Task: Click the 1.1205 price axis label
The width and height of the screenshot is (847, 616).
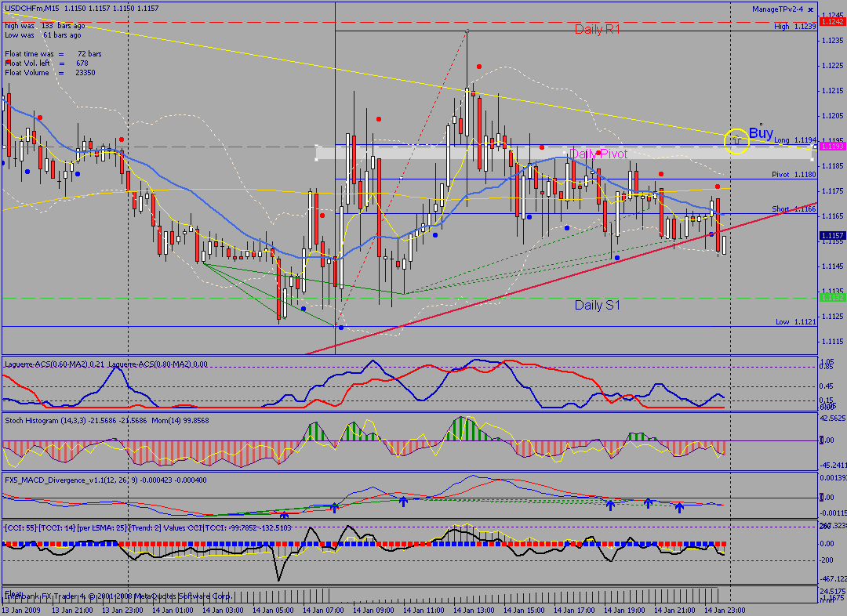Action: coord(832,115)
